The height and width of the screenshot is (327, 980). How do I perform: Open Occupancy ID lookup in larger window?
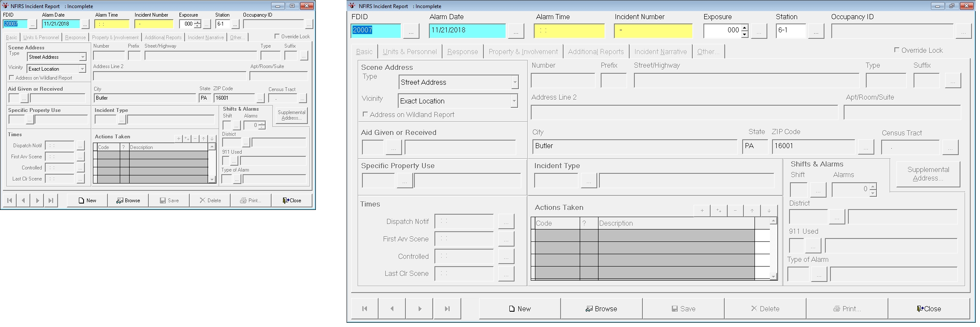pos(964,31)
